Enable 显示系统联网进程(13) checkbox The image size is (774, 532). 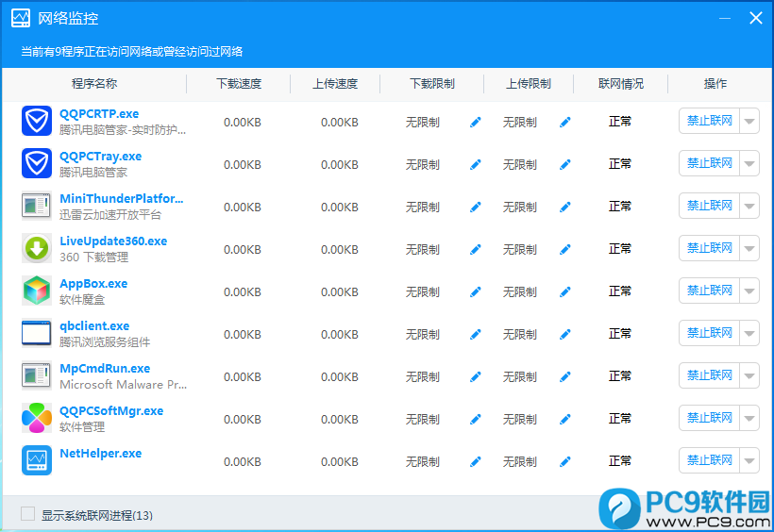coord(27,514)
